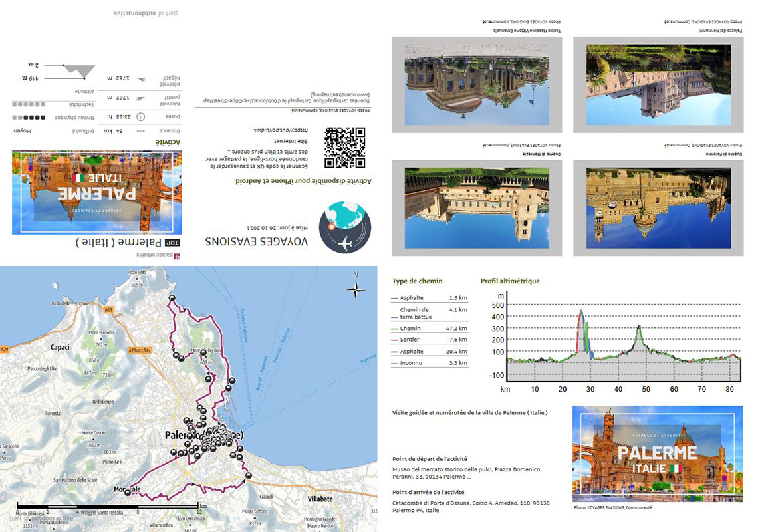Click the clock icon beside Durée
The width and height of the screenshot is (758, 532).
pos(141,117)
